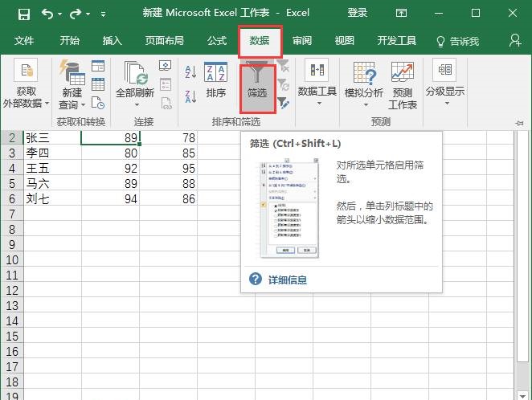Select row header 15
This screenshot has height=400, width=532.
(12, 337)
